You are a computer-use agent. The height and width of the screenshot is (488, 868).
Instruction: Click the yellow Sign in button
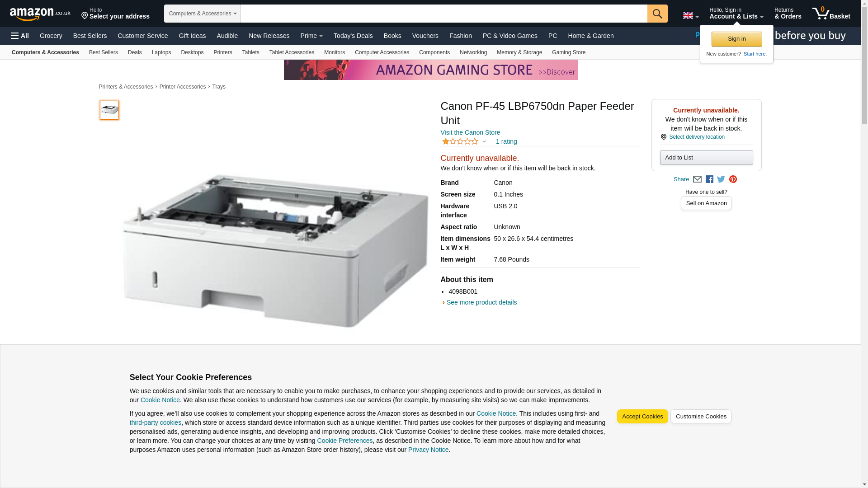pyautogui.click(x=736, y=39)
